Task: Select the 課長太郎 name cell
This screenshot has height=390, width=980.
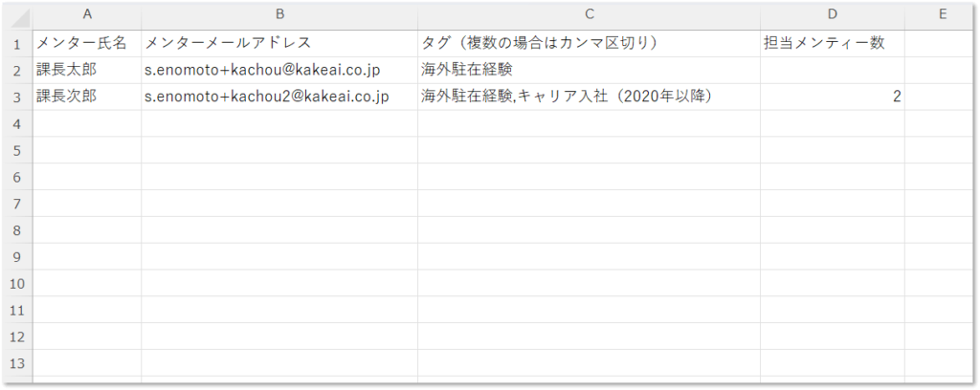Action: click(x=87, y=70)
